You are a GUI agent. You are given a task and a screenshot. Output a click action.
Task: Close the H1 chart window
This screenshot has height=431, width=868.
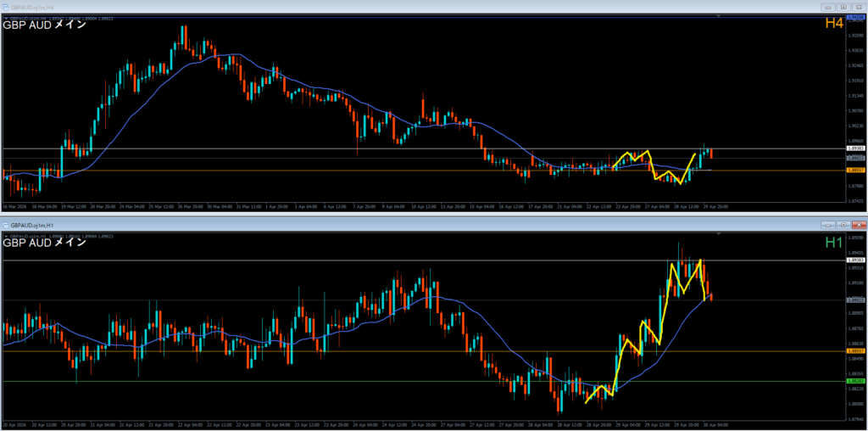(858, 225)
